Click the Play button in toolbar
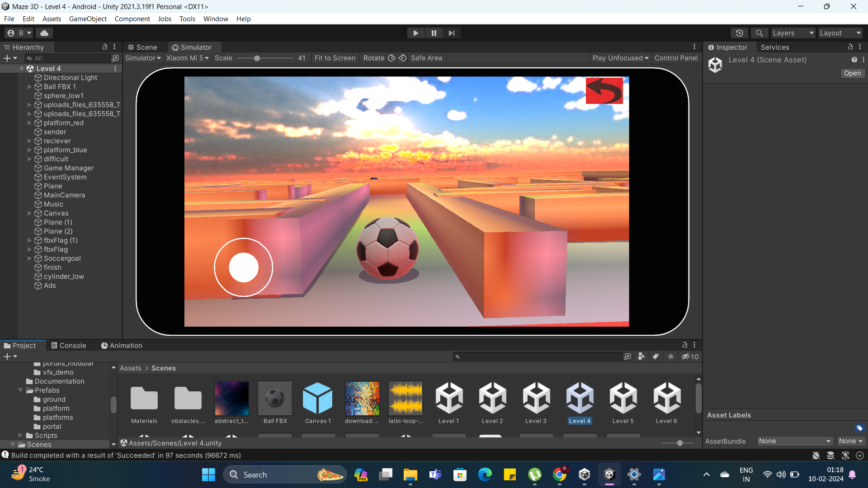Viewport: 868px width, 488px height. coord(415,33)
